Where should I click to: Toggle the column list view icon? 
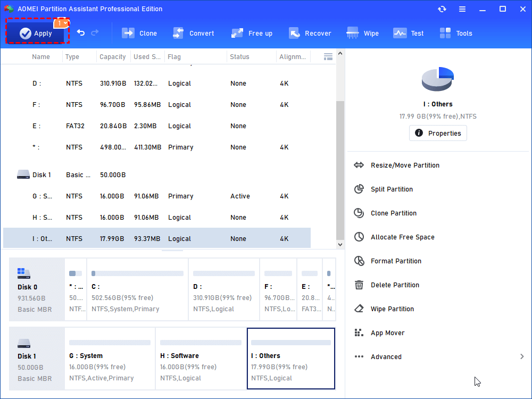coord(328,57)
